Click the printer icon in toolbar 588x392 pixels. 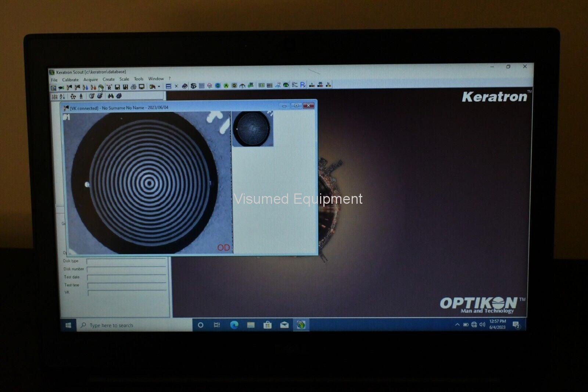click(133, 87)
